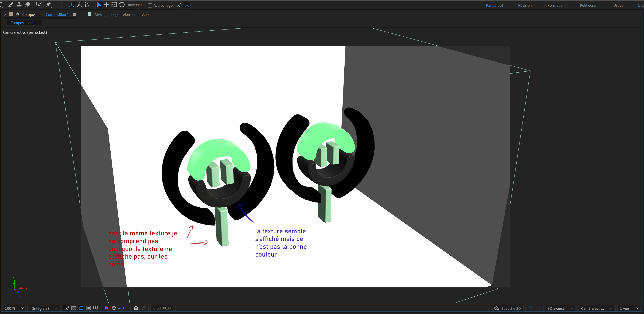Select the Brush tool

point(11,5)
